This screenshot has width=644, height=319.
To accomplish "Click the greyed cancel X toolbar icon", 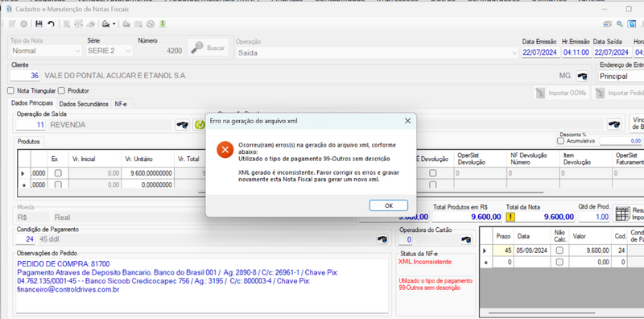I will pos(24,24).
